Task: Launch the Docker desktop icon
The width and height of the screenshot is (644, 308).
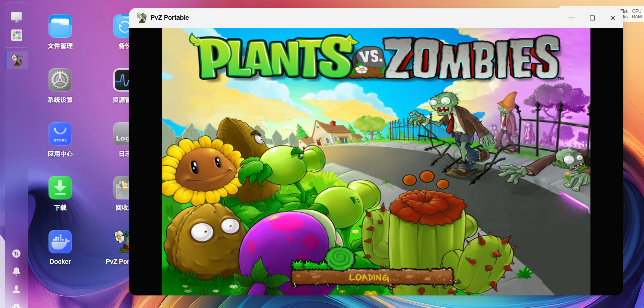Action: pyautogui.click(x=60, y=242)
